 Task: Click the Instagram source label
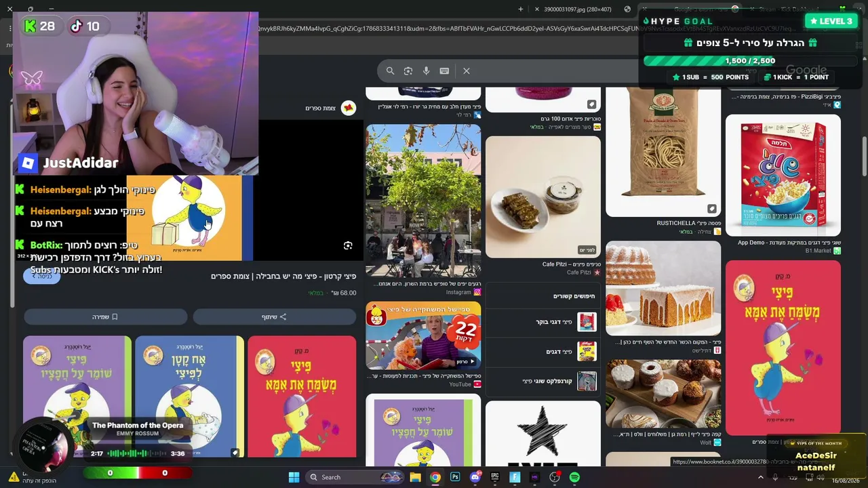pyautogui.click(x=458, y=292)
